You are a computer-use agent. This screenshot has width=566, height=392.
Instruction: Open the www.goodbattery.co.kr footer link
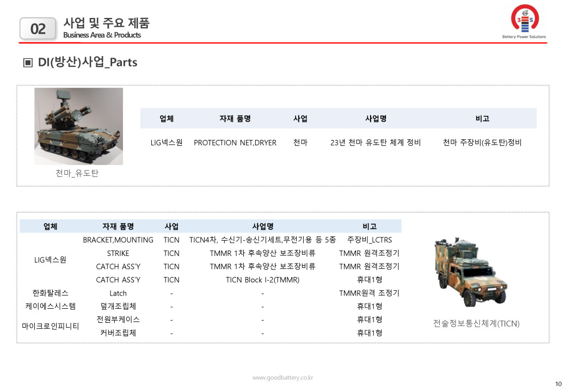[282, 378]
